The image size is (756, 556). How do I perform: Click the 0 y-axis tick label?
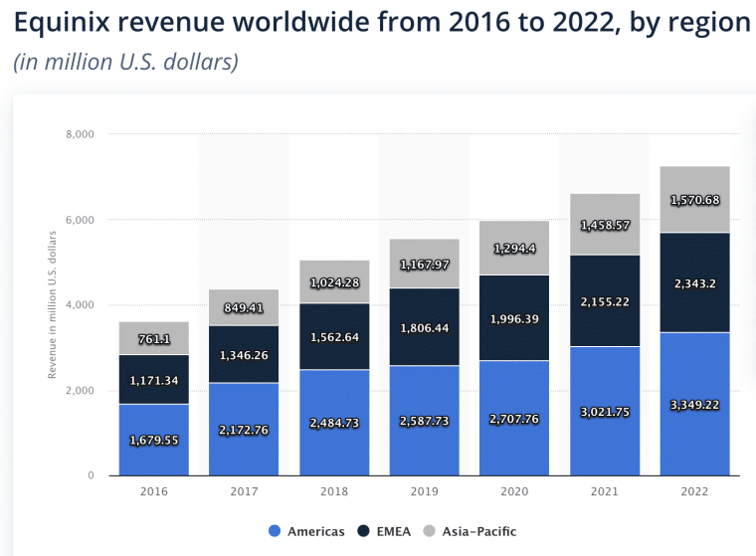click(x=91, y=475)
